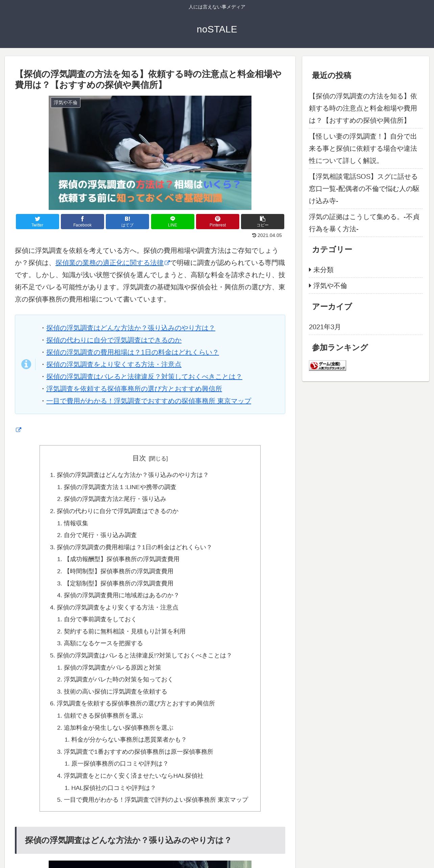Go to TOC item 【時間制型】探偵事務所の浮気調査費用

[119, 571]
